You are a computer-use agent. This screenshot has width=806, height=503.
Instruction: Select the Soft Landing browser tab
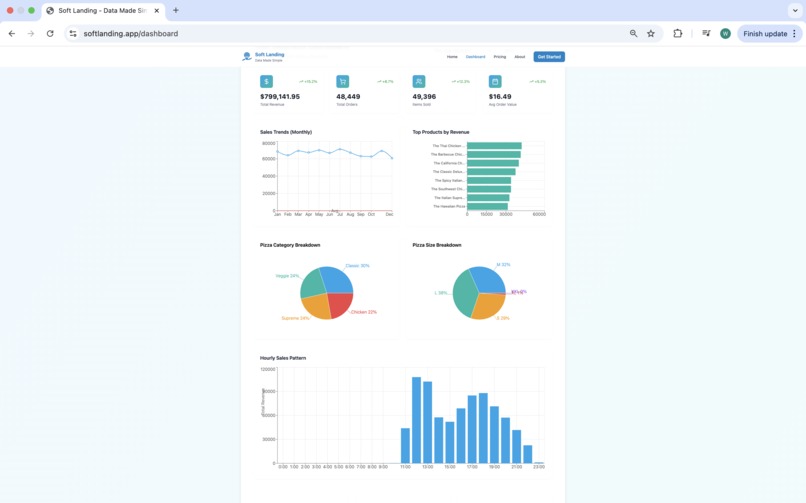tap(103, 11)
